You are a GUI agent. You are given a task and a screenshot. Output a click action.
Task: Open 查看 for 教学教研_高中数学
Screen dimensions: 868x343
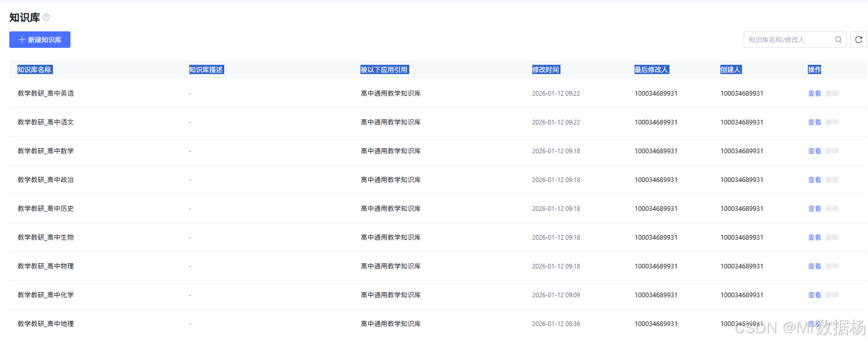click(815, 151)
